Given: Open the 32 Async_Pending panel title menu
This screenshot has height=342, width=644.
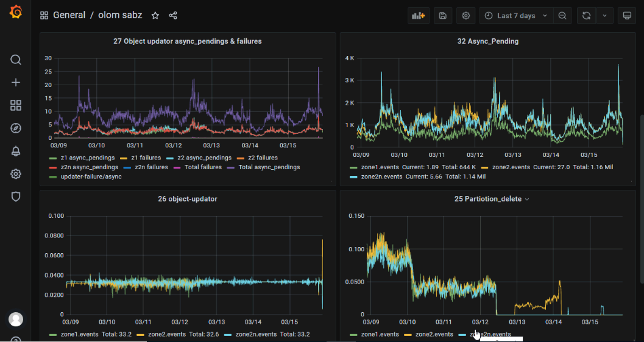Looking at the screenshot, I should [x=487, y=41].
